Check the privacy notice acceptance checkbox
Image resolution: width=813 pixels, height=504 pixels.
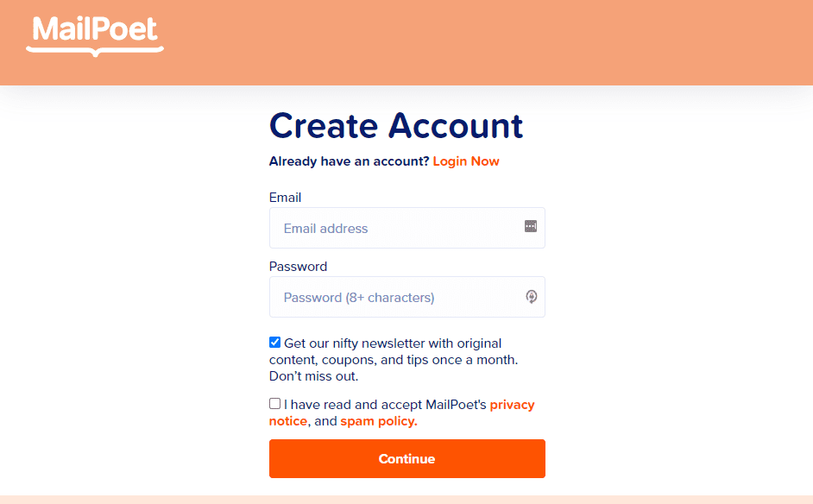coord(274,403)
